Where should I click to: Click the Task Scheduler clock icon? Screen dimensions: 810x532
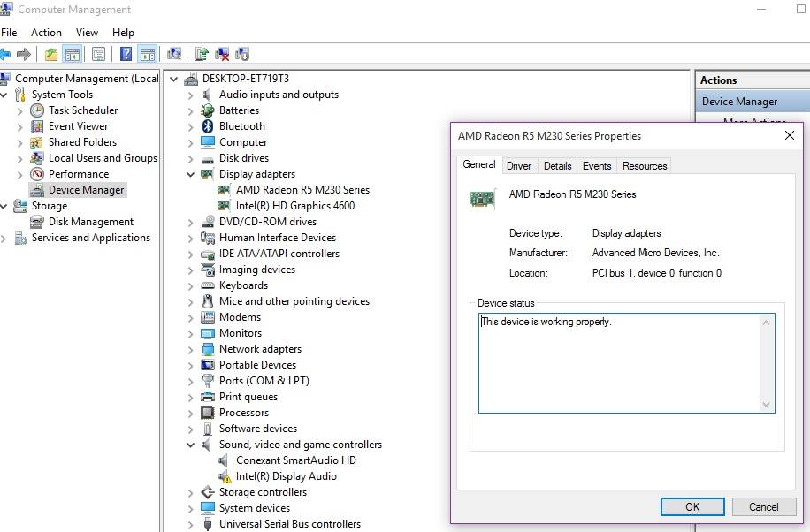coord(37,110)
